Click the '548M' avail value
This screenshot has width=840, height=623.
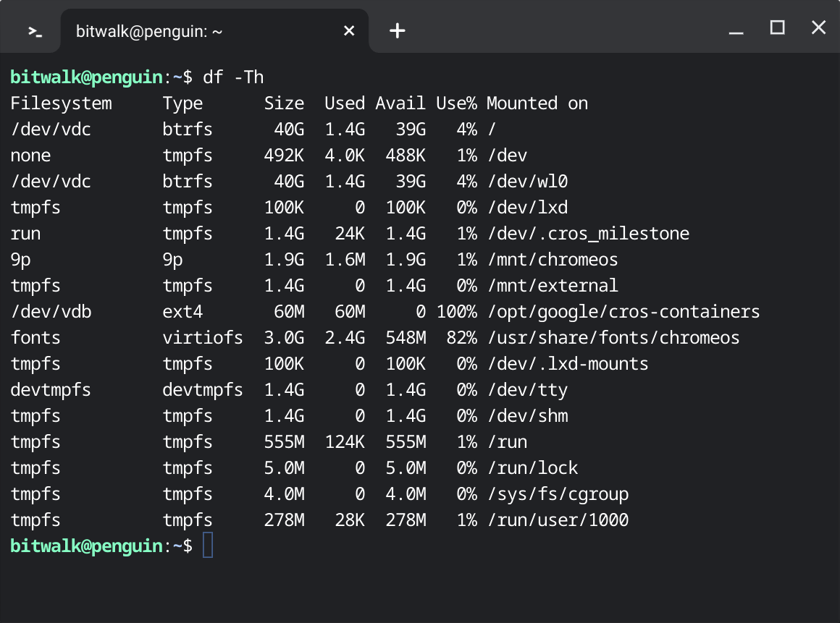tap(406, 338)
